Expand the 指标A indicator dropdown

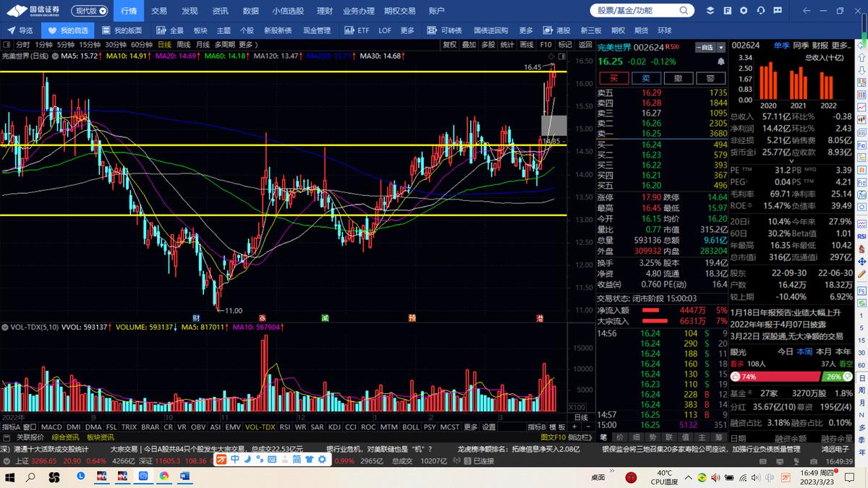click(x=10, y=427)
